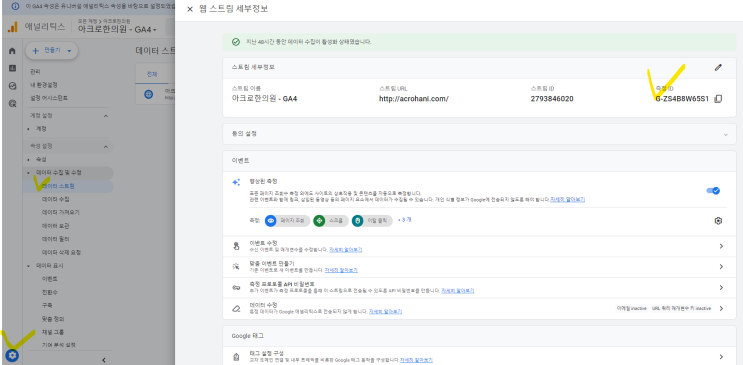Click the 측정 프로토콜 API key icon
The height and width of the screenshot is (365, 743).
pos(236,287)
